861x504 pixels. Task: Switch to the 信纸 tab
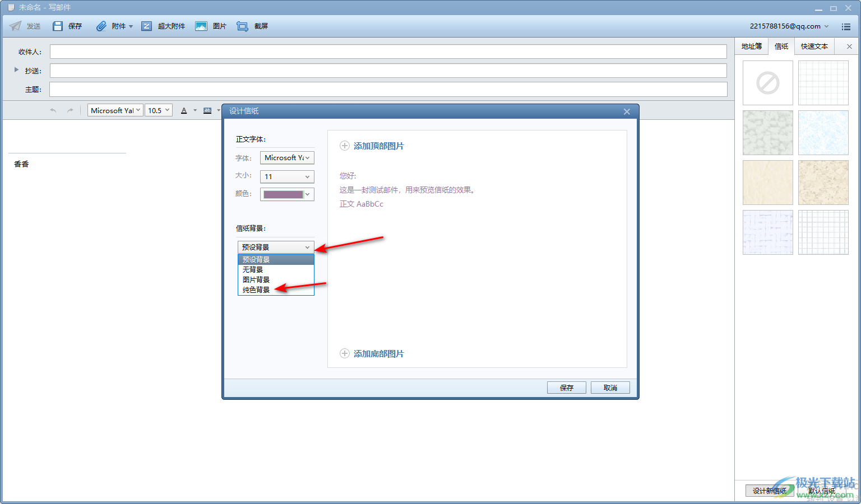click(781, 46)
